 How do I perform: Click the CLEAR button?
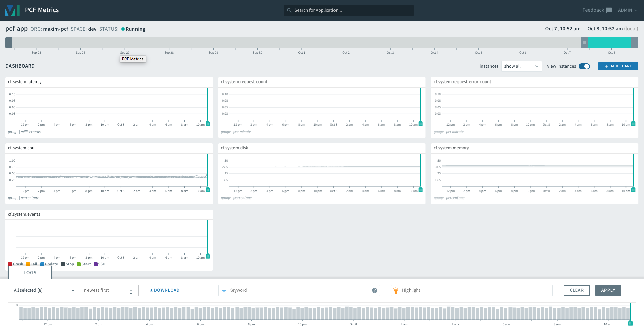coord(576,290)
